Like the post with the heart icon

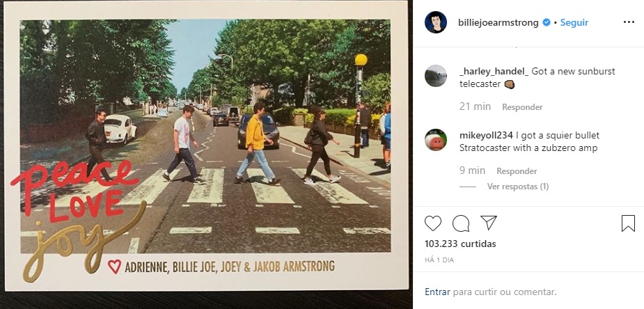point(433,223)
